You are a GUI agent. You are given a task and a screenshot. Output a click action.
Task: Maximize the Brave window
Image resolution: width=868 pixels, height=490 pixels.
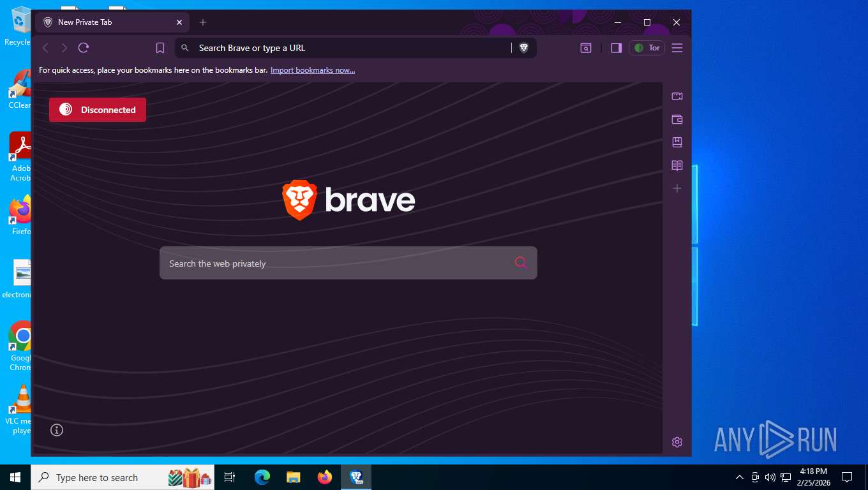(x=647, y=22)
